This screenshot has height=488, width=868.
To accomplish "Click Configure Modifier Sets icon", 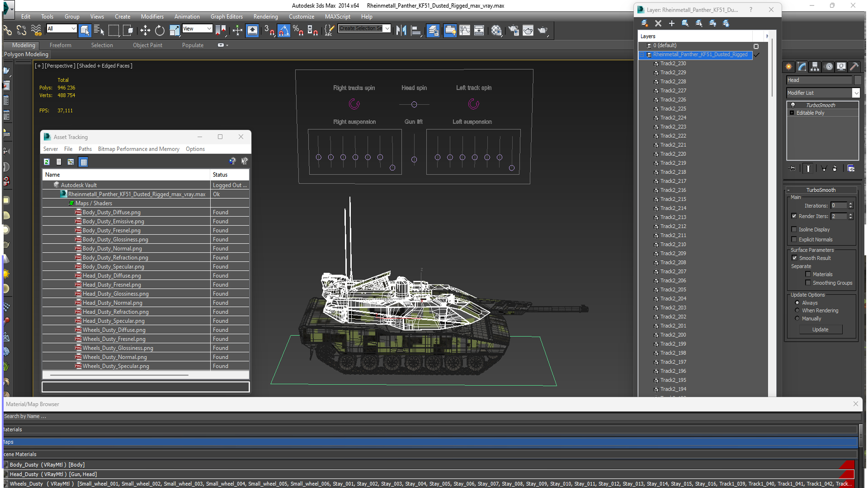I will [851, 168].
